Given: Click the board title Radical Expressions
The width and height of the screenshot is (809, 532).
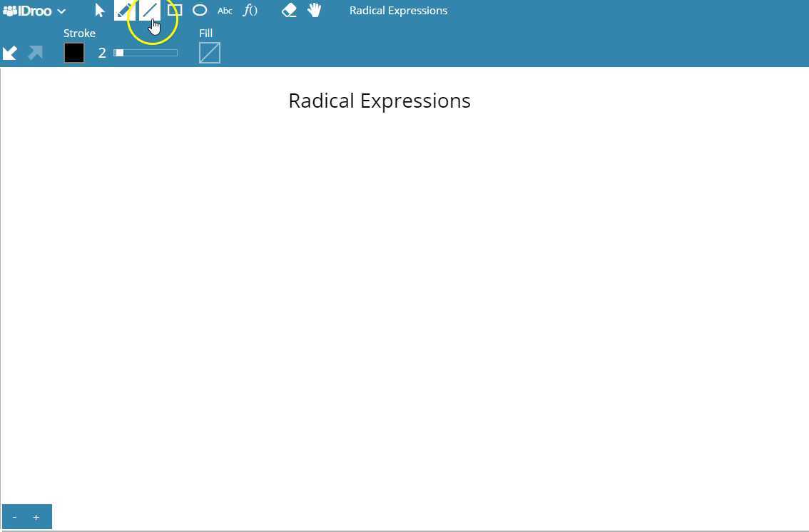Looking at the screenshot, I should [x=398, y=10].
